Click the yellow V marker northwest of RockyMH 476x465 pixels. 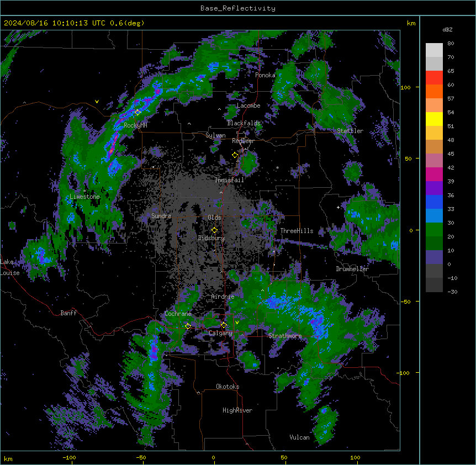97,102
